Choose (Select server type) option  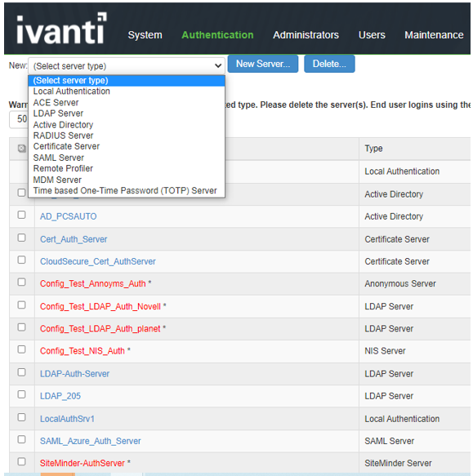127,81
